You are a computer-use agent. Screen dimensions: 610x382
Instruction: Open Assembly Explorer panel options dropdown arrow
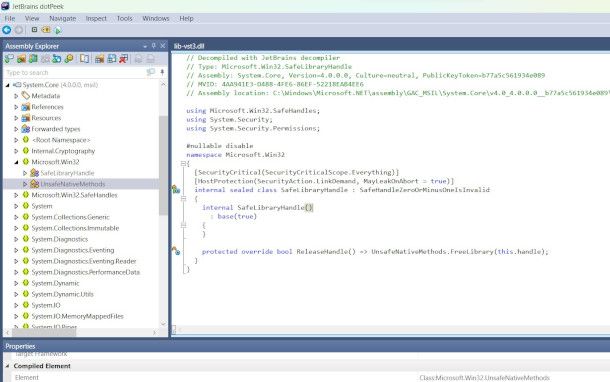[x=145, y=46]
